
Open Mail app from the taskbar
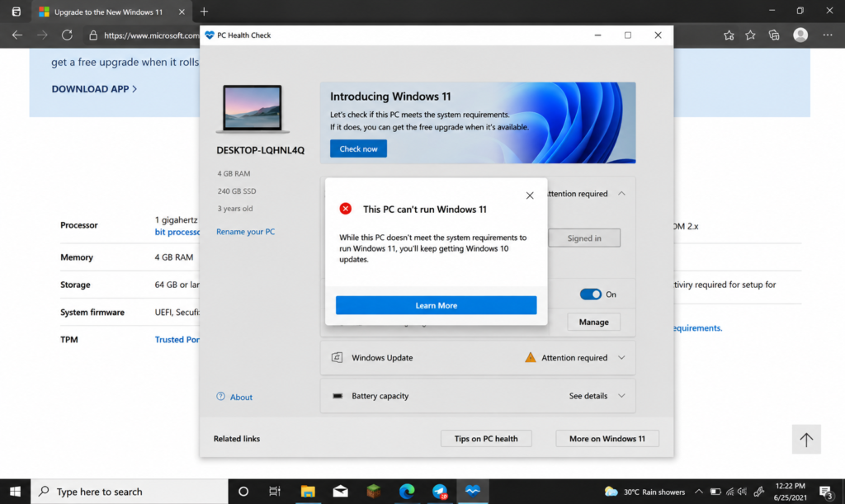341,492
